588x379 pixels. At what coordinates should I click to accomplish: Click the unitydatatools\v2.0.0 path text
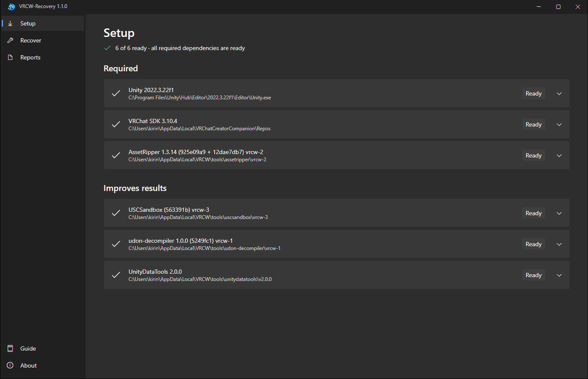[200, 279]
